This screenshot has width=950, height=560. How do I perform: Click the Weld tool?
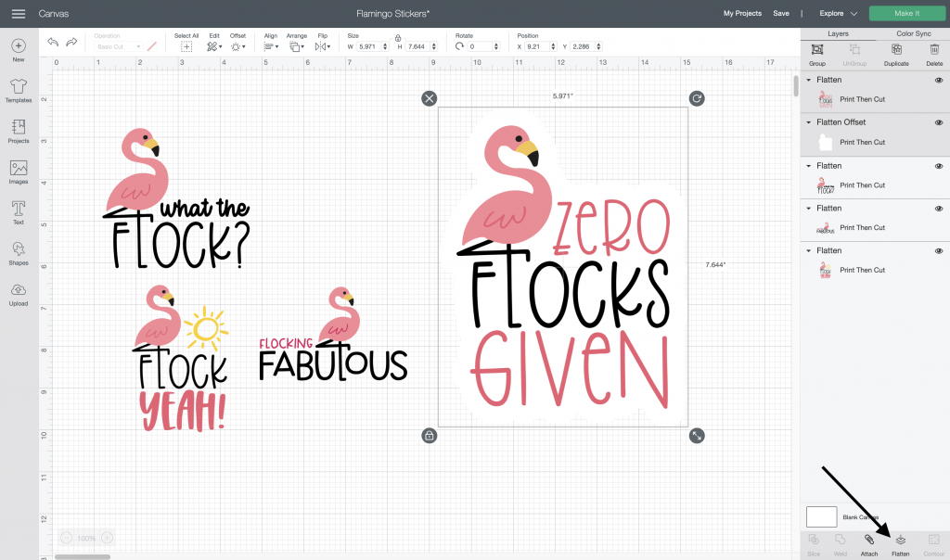(841, 544)
